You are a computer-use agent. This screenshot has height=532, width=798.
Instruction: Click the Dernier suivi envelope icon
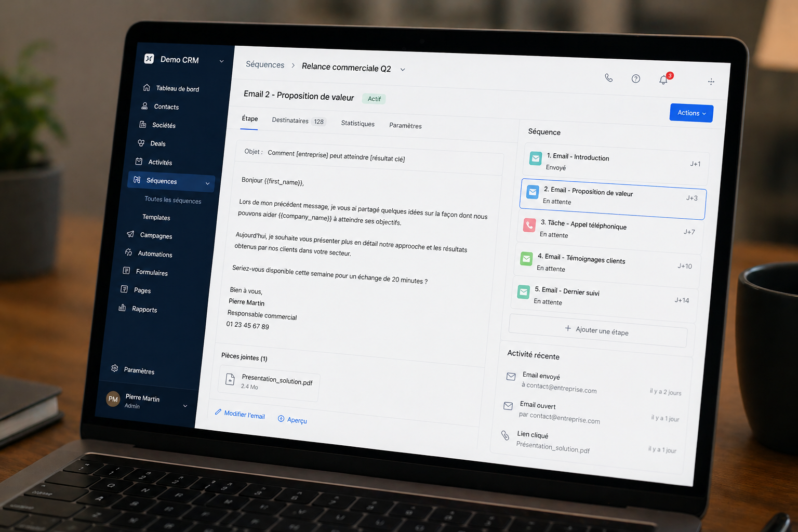click(x=524, y=292)
